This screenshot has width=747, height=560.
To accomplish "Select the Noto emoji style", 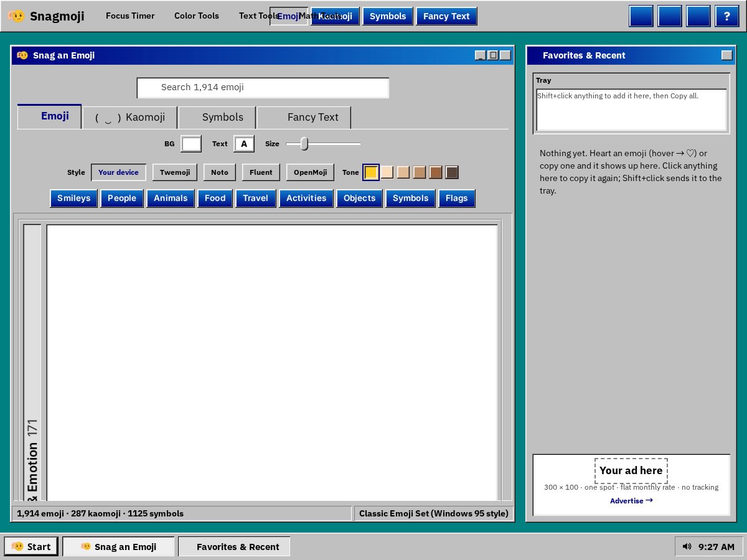I will (220, 172).
